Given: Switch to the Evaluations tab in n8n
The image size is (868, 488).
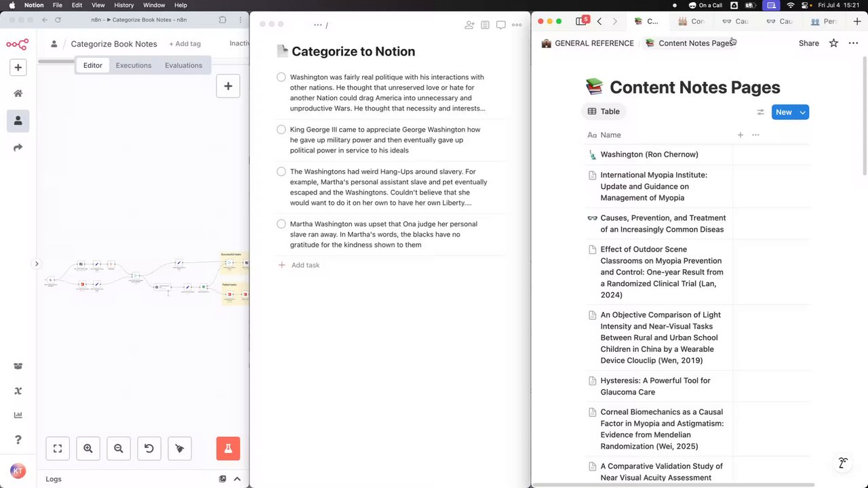Looking at the screenshot, I should tap(183, 65).
